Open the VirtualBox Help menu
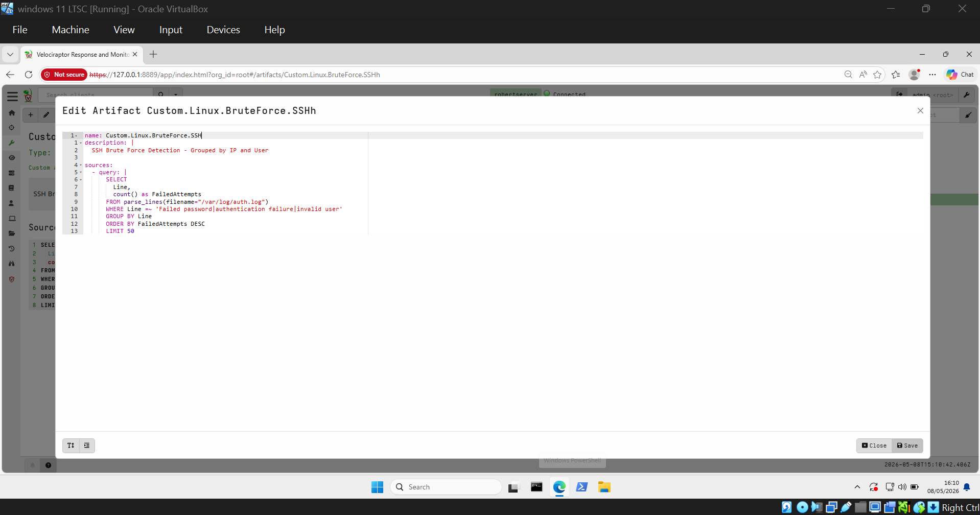The height and width of the screenshot is (515, 980). (x=274, y=30)
